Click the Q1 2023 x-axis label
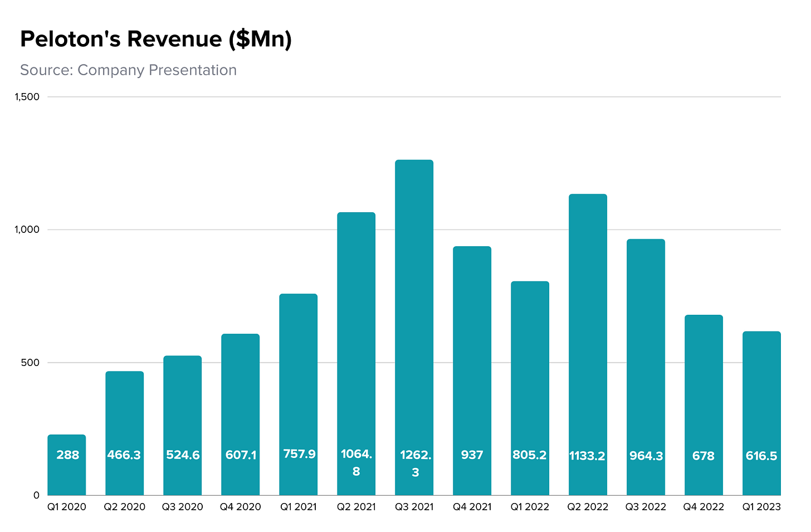 point(762,507)
